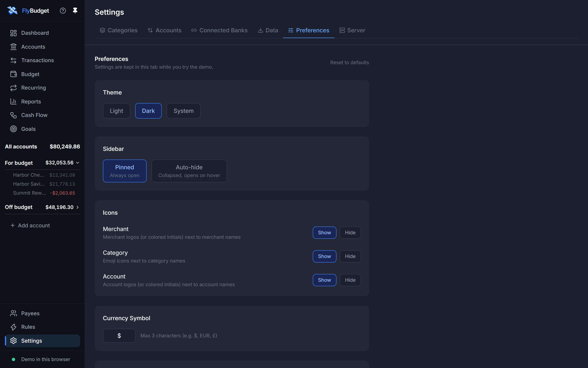Select the System theme option
This screenshot has height=368, width=588.
pos(184,111)
